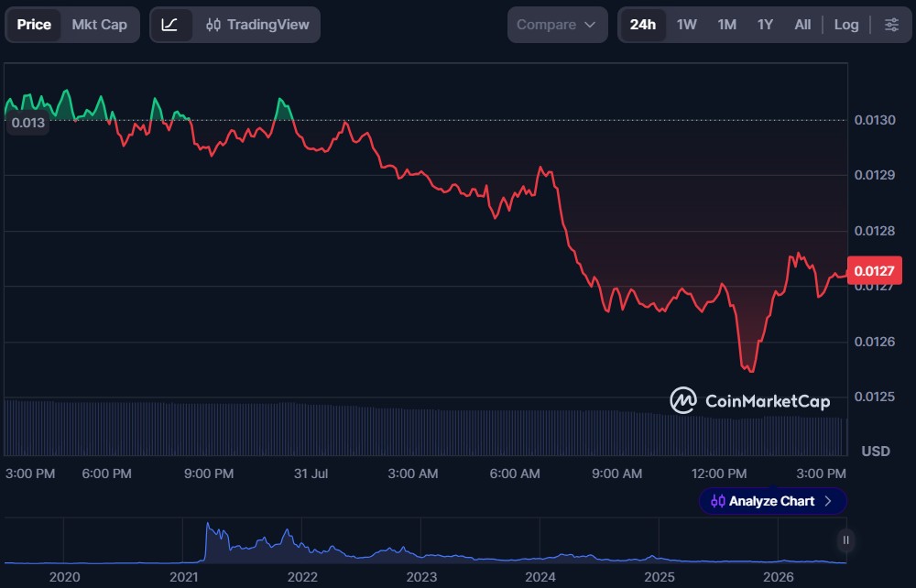Click the USD currency label
The height and width of the screenshot is (588, 916).
click(x=876, y=451)
